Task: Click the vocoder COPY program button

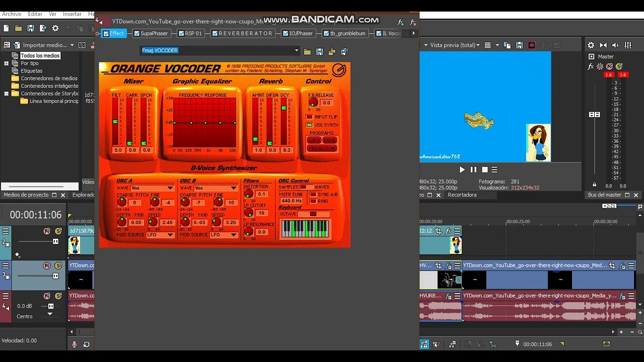Action: (314, 140)
